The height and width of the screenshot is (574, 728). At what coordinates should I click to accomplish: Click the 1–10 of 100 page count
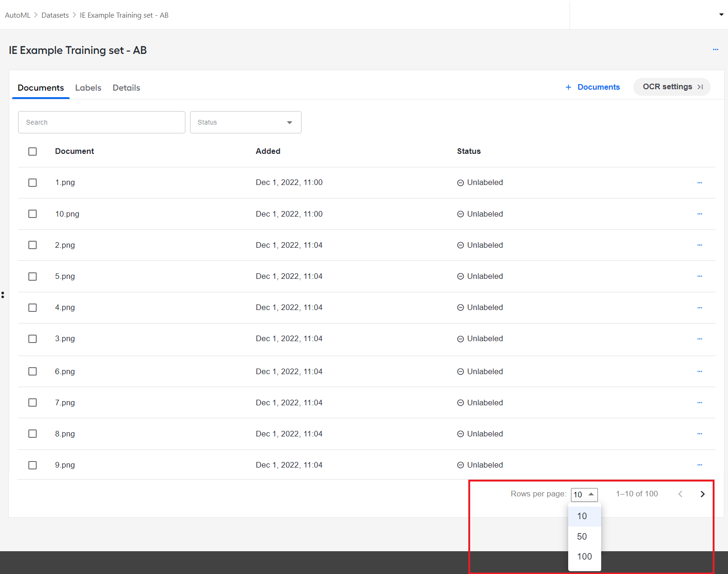point(637,494)
